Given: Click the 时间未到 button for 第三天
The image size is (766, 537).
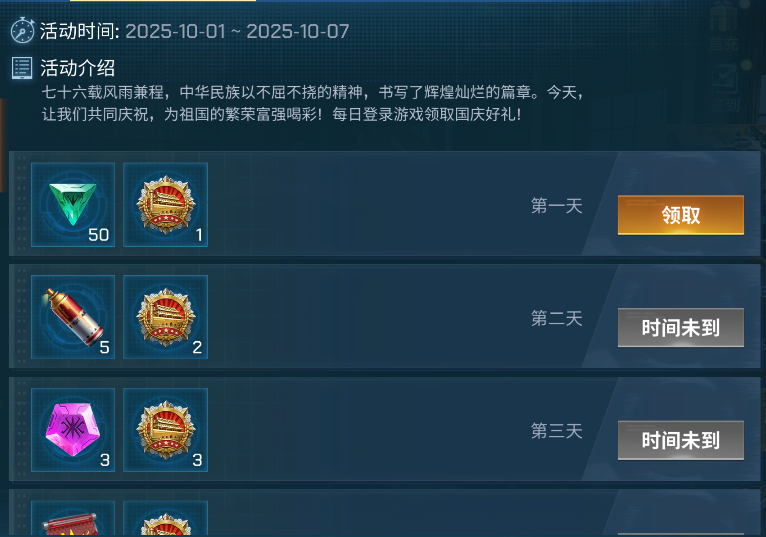Looking at the screenshot, I should coord(681,440).
